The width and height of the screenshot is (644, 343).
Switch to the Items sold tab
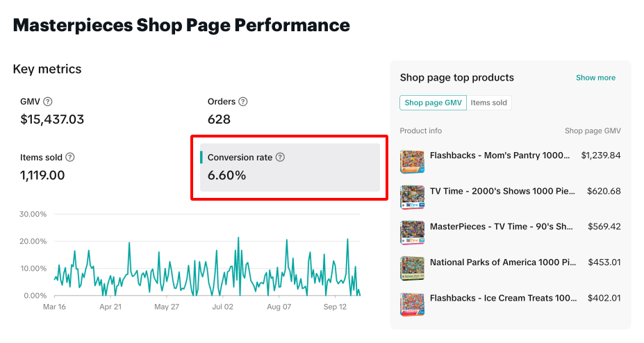coord(489,103)
